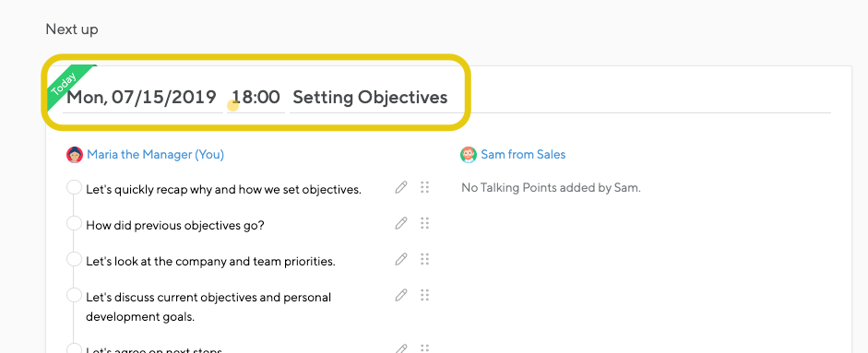Click pencil icon beside 'quickly recap' talking point
The image size is (868, 353).
click(x=400, y=188)
